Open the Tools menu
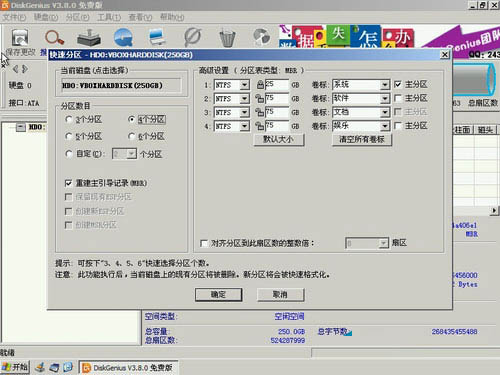 [109, 17]
